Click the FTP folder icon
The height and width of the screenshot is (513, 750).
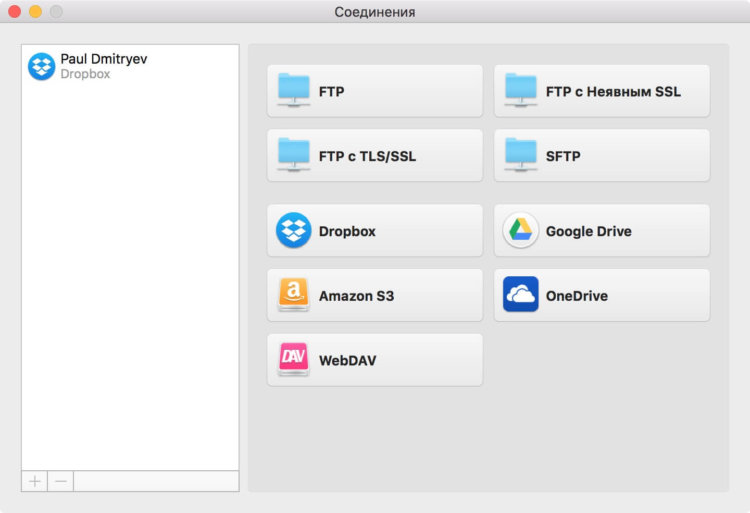tap(294, 90)
